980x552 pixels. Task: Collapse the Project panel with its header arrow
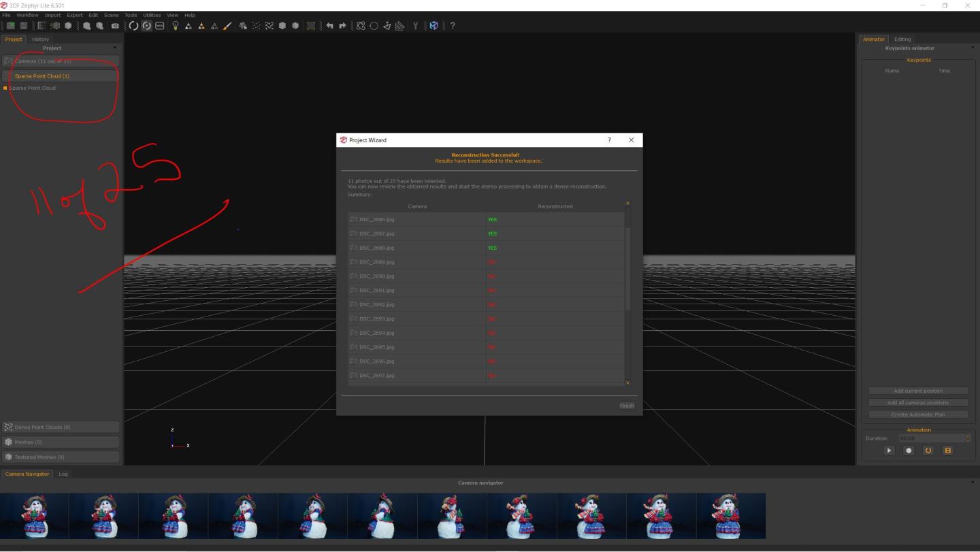(114, 48)
